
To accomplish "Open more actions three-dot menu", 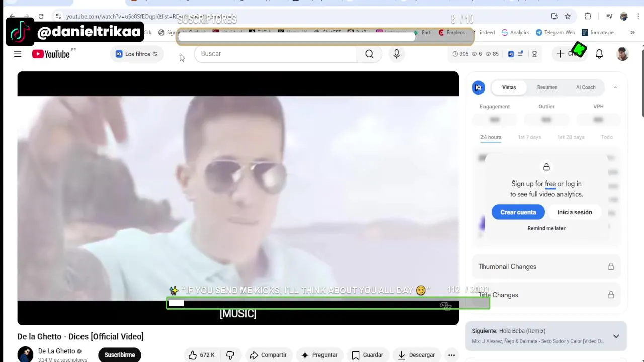I will click(x=451, y=355).
